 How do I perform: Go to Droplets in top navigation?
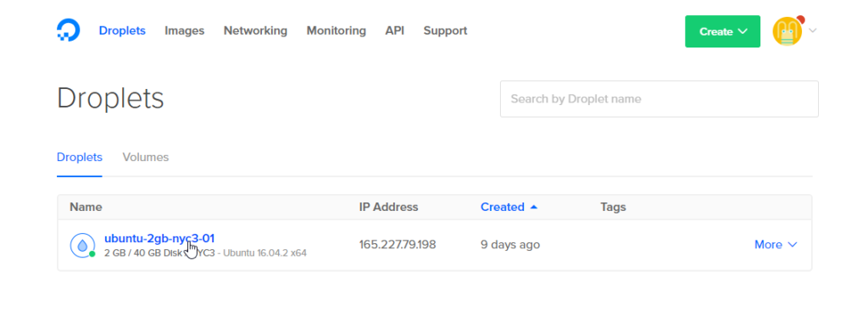pos(122,31)
